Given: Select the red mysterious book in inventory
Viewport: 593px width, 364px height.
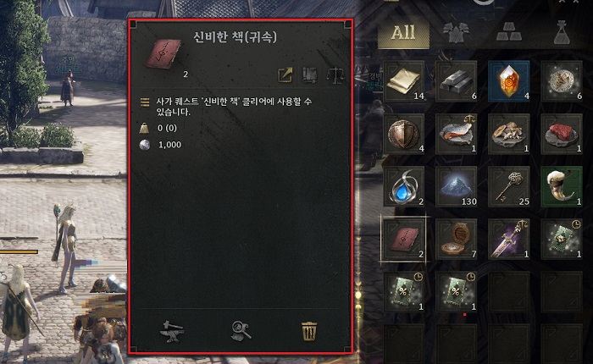Looking at the screenshot, I should pos(404,240).
